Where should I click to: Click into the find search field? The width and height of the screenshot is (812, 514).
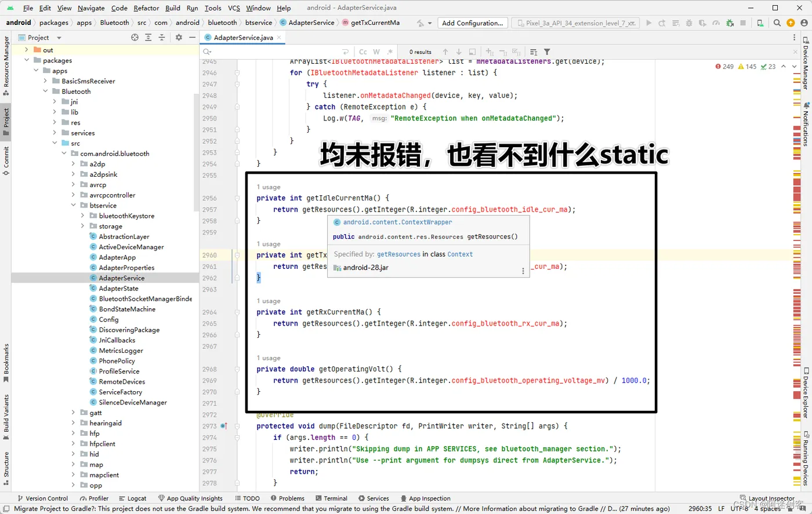point(275,52)
